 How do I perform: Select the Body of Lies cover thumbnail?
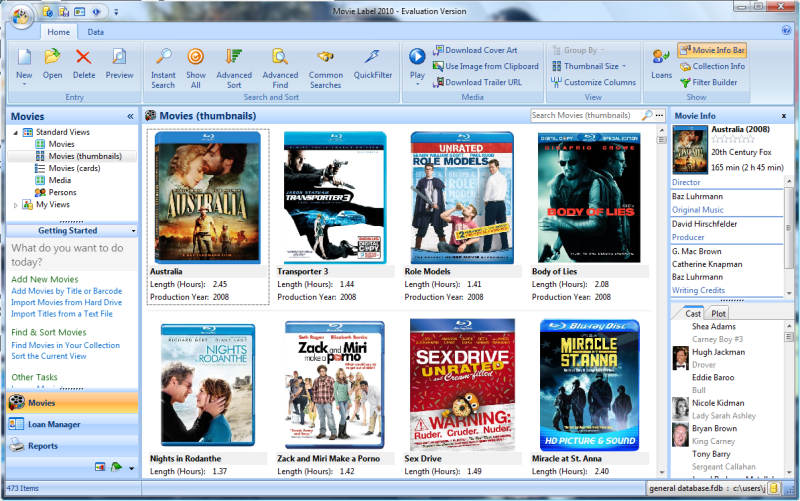pyautogui.click(x=589, y=197)
